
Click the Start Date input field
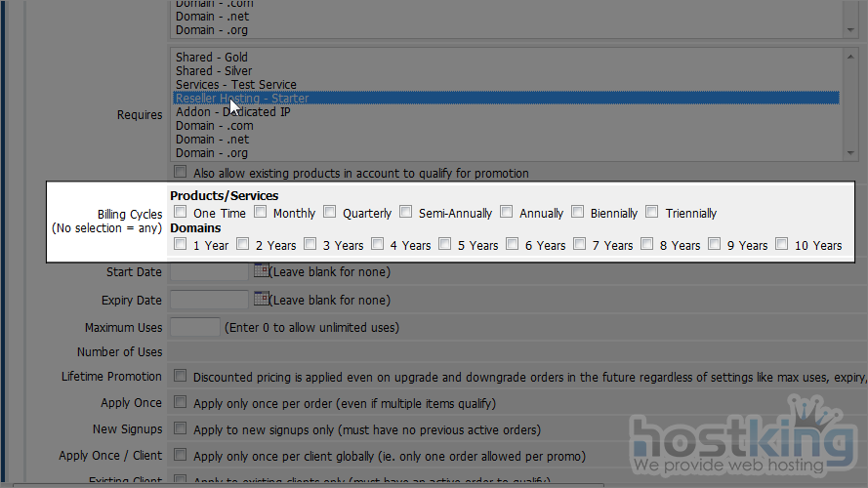point(209,272)
